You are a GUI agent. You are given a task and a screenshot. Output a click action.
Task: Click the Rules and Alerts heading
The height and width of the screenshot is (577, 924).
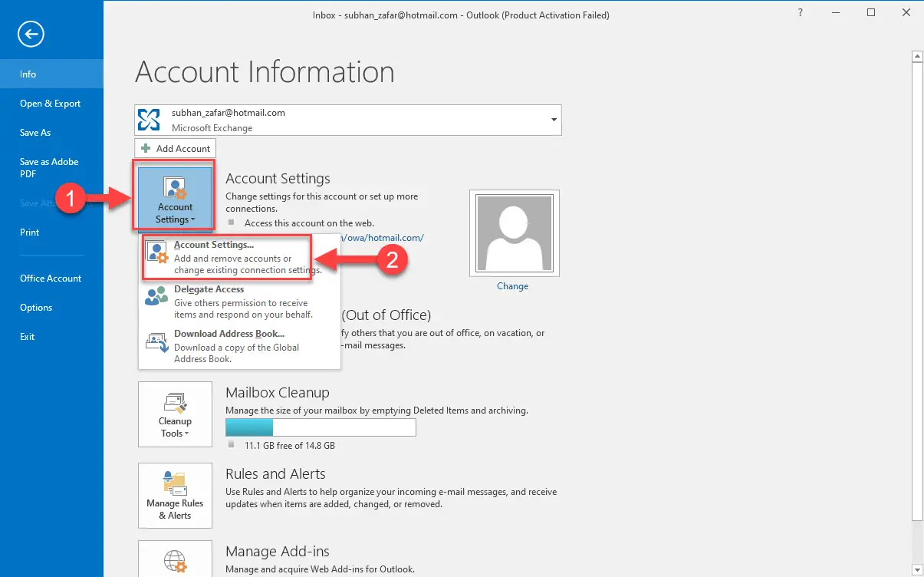pyautogui.click(x=275, y=474)
